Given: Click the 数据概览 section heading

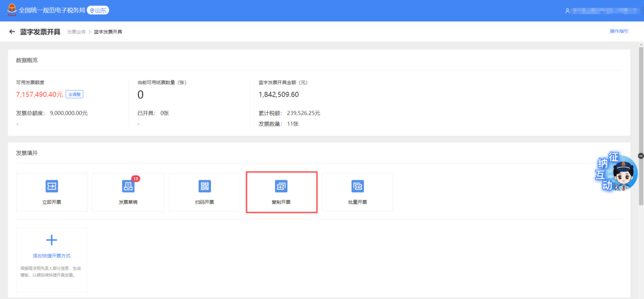Looking at the screenshot, I should pyautogui.click(x=27, y=60).
